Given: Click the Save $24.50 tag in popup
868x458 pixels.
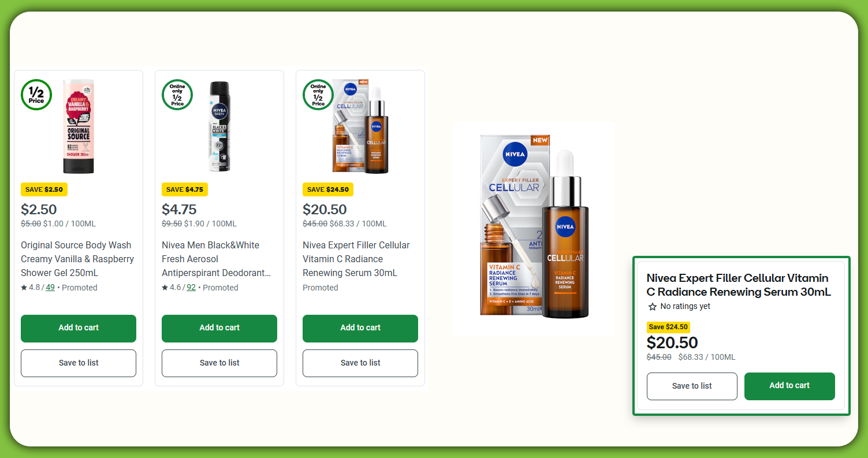Looking at the screenshot, I should 668,327.
